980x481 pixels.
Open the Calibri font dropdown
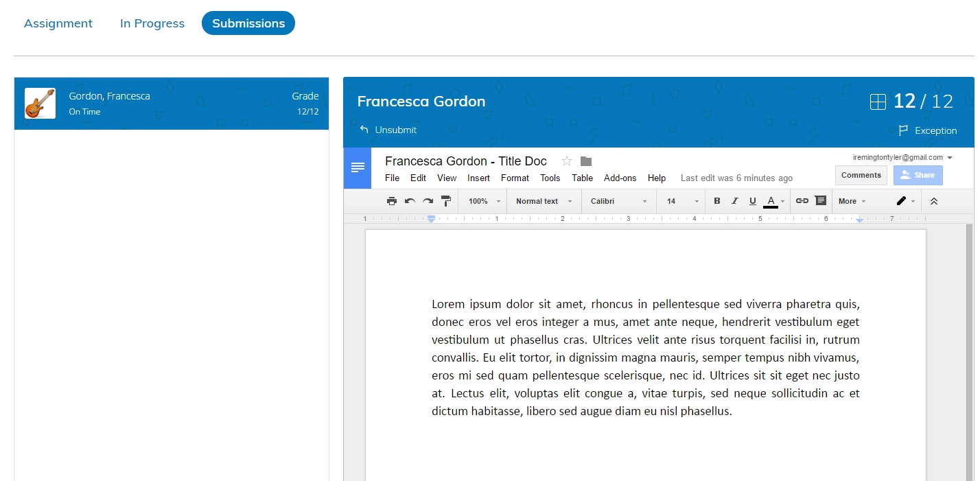[618, 201]
